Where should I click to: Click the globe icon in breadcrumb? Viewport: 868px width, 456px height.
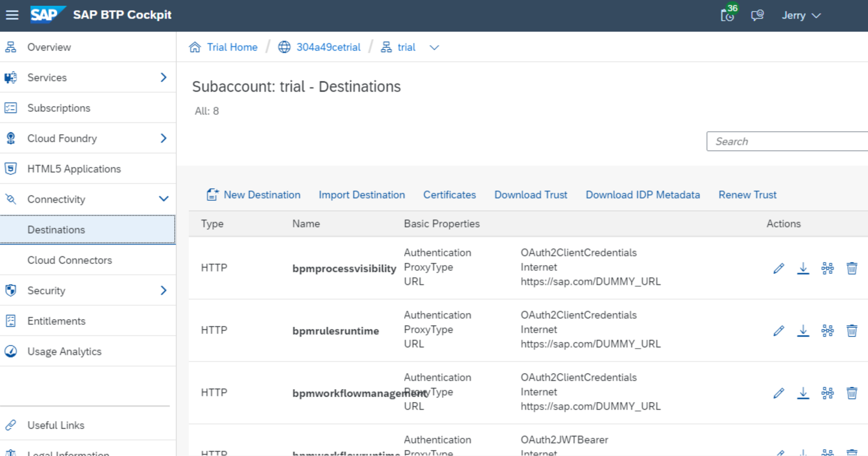(x=284, y=47)
